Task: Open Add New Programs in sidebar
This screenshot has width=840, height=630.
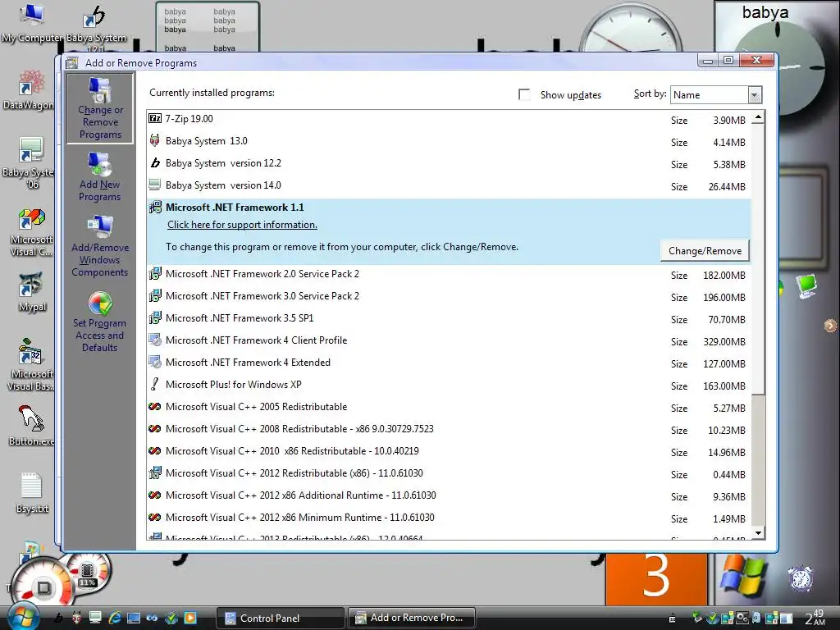Action: pyautogui.click(x=99, y=177)
